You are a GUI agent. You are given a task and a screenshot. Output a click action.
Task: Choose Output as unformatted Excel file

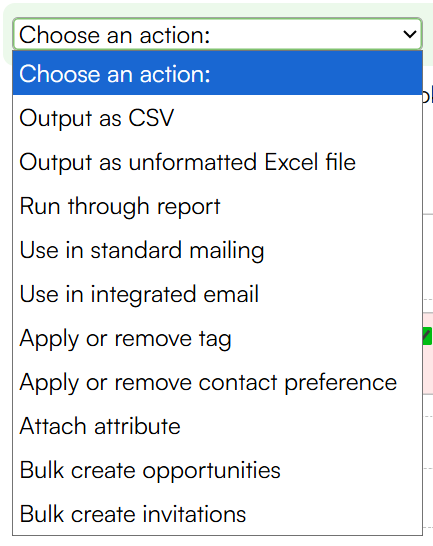pyautogui.click(x=217, y=162)
